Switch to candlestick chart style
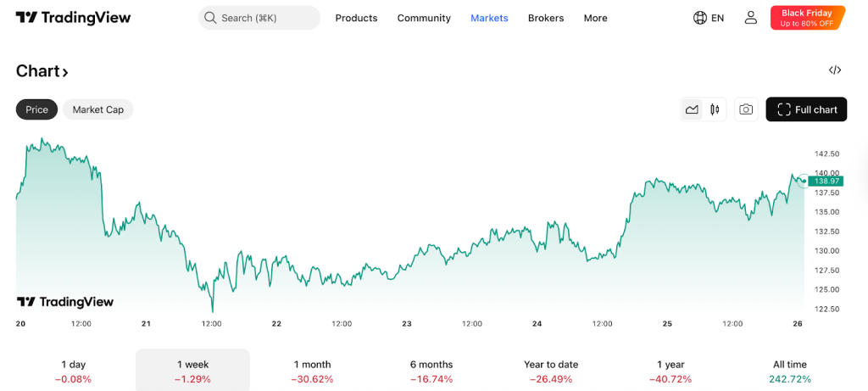The width and height of the screenshot is (868, 391). click(715, 109)
